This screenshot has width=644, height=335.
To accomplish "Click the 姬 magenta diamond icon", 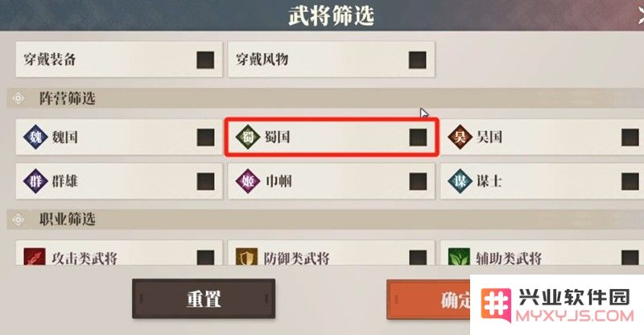I will point(248,181).
